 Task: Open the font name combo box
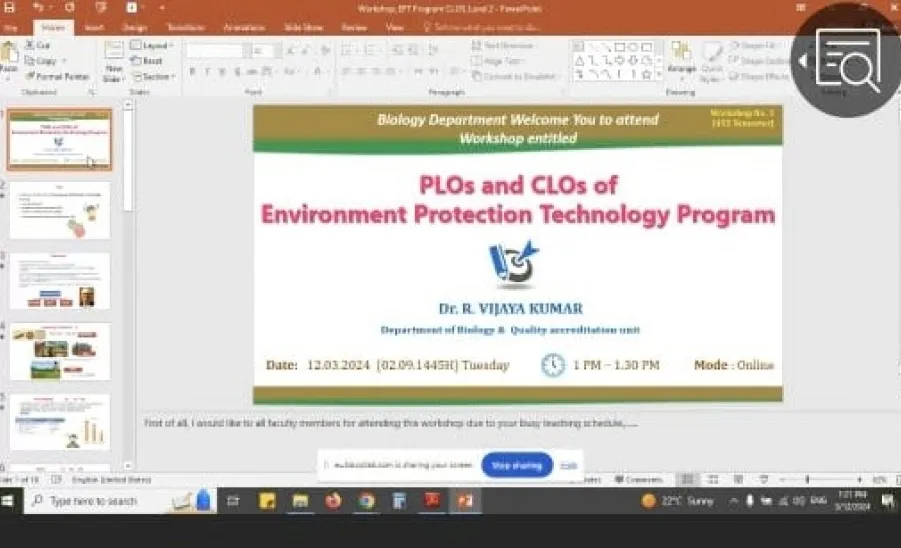[218, 51]
